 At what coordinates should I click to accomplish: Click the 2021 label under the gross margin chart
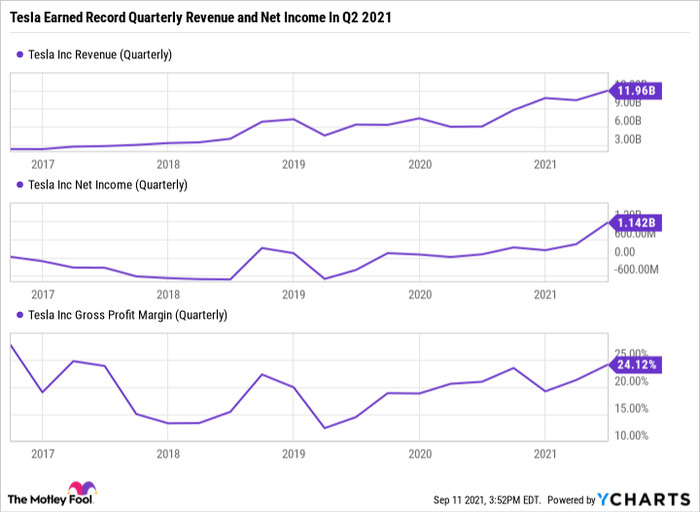545,454
